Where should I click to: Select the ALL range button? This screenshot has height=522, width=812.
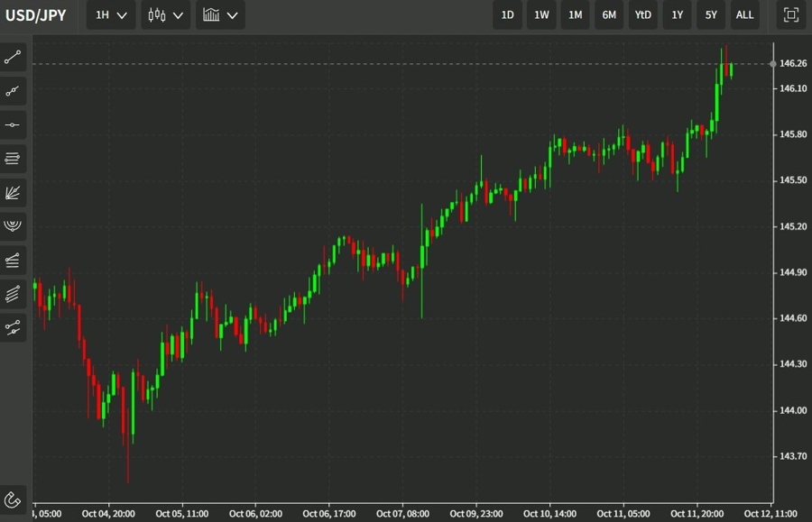point(744,15)
